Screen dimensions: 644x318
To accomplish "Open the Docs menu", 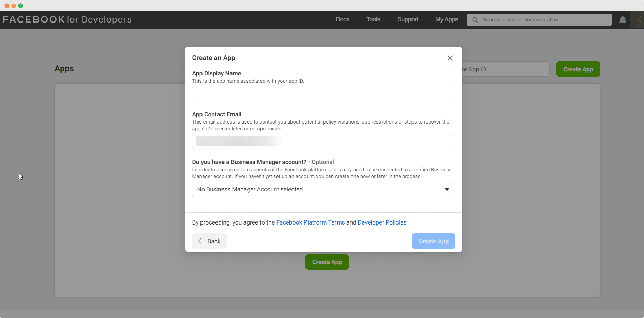I will point(342,19).
